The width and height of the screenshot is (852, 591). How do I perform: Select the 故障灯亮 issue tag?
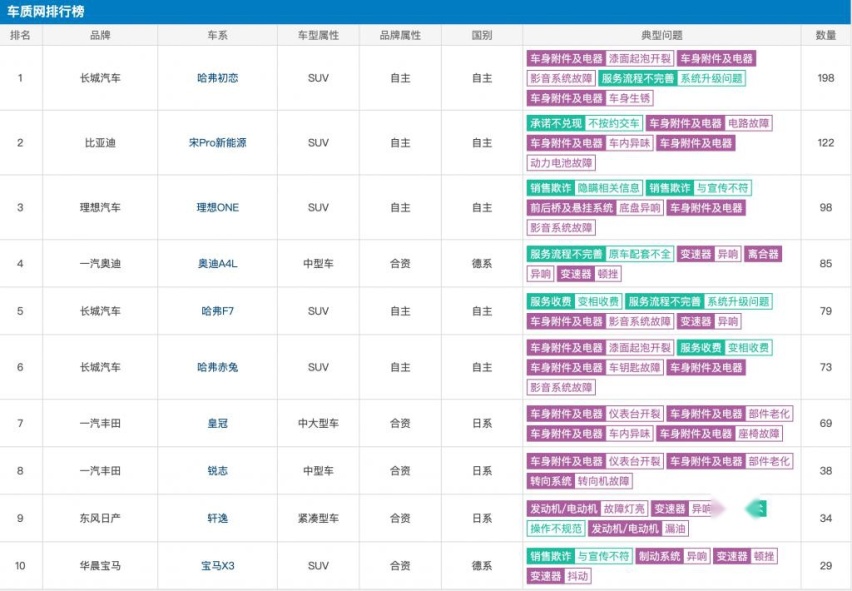(624, 509)
